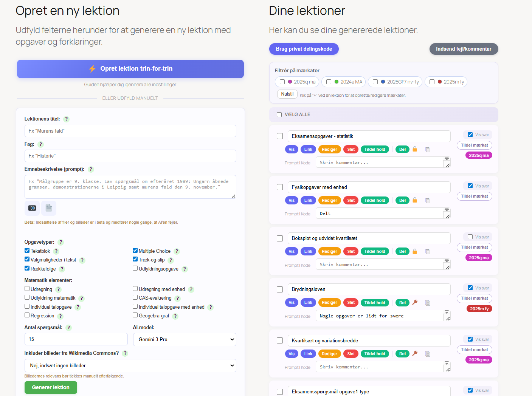
Task: Click the pink 2025q ma label on Eksamensopgaver
Action: [479, 155]
